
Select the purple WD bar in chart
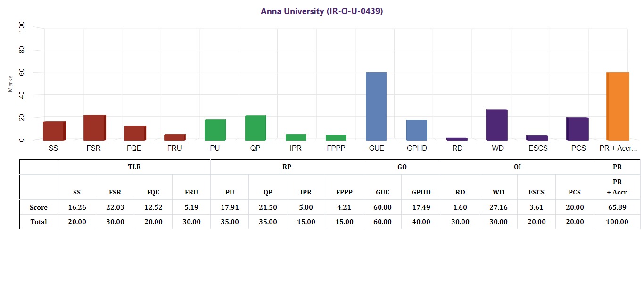497,125
